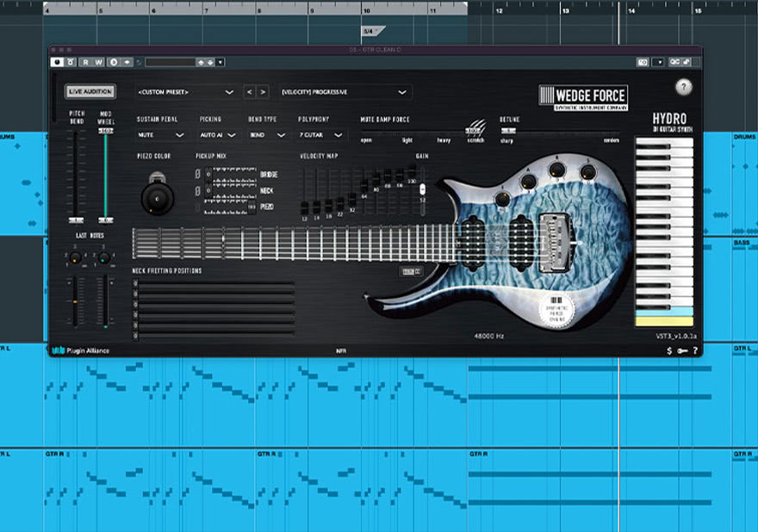758x532 pixels.
Task: Click the Gain vertical slider handle
Action: point(423,189)
